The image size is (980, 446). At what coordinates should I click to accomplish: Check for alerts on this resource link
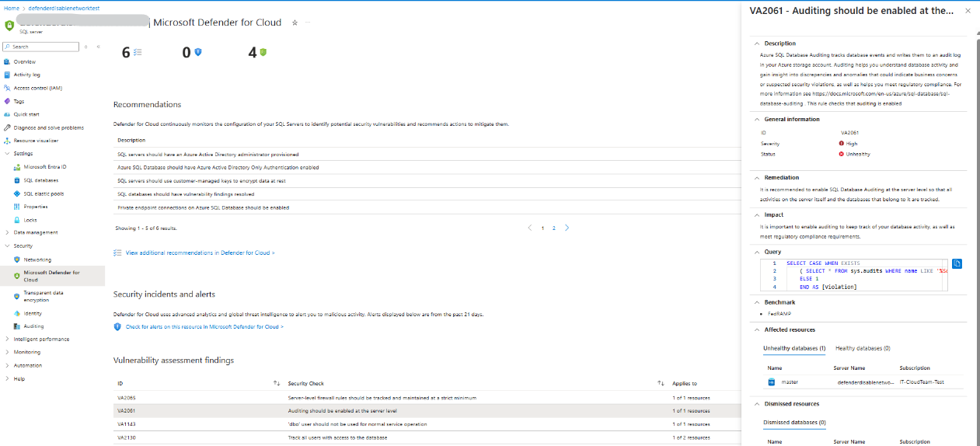point(204,327)
